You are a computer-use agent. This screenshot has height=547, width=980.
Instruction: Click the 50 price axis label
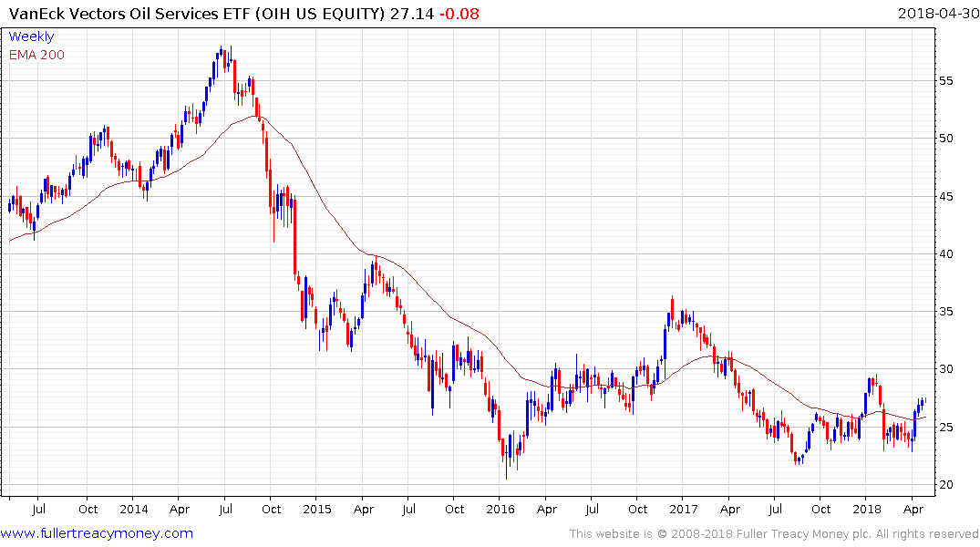(x=945, y=139)
